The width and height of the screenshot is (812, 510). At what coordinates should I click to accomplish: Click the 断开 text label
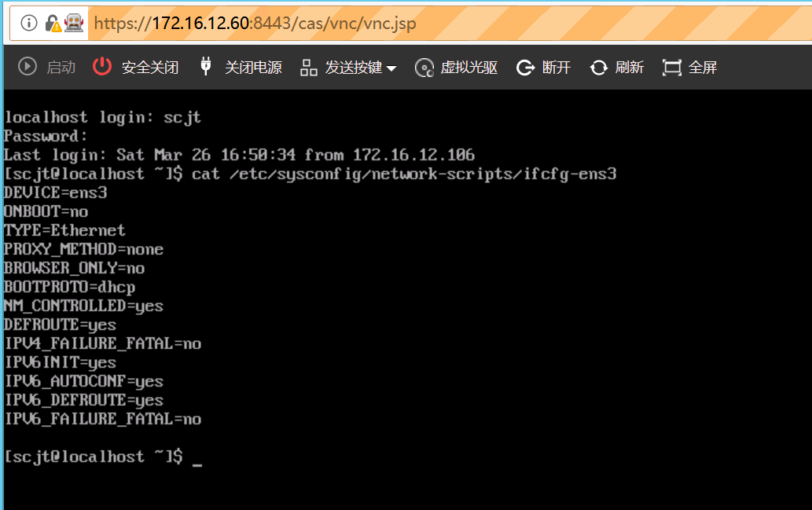point(557,68)
